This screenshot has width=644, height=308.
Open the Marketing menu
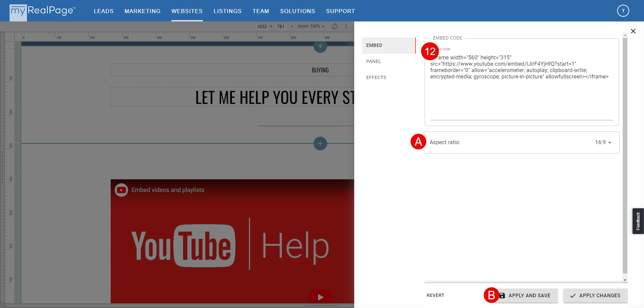pos(142,11)
